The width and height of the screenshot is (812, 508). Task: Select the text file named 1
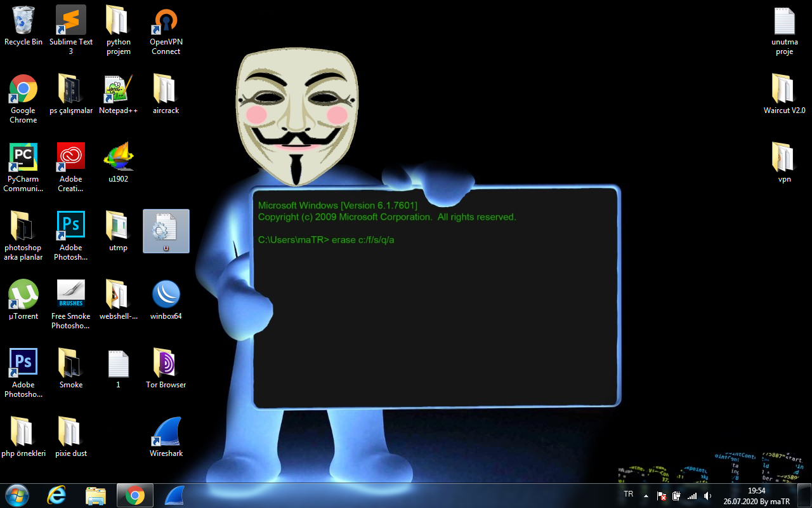coord(118,368)
